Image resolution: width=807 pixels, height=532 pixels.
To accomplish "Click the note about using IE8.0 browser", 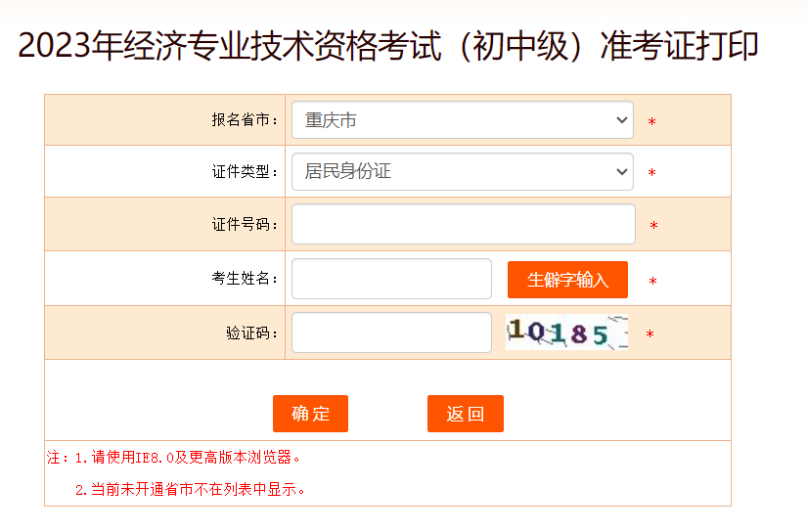I will click(x=188, y=457).
